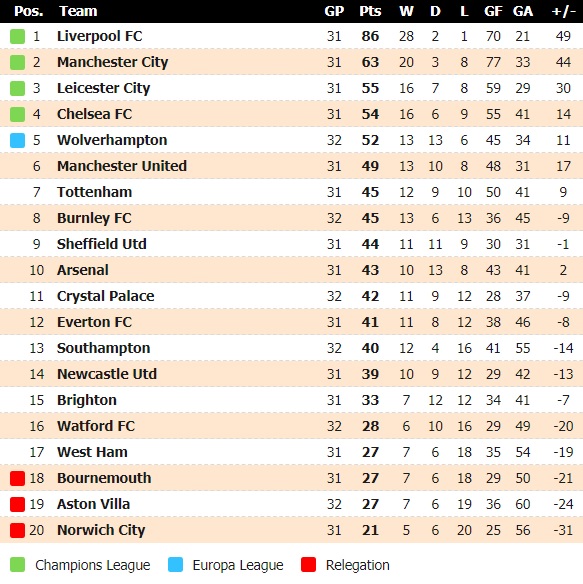The height and width of the screenshot is (584, 583).
Task: Click the green Champions League marker beside Liverpool FC
Action: click(x=17, y=36)
